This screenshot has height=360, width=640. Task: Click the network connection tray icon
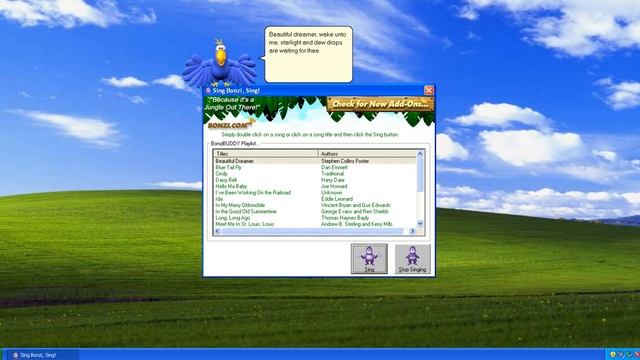pos(621,355)
